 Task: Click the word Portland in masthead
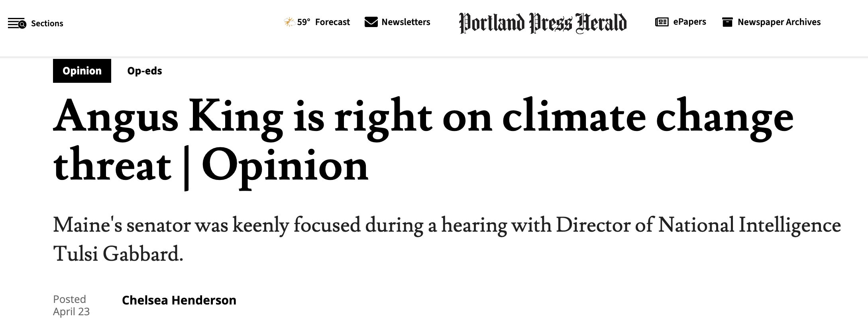tap(492, 23)
